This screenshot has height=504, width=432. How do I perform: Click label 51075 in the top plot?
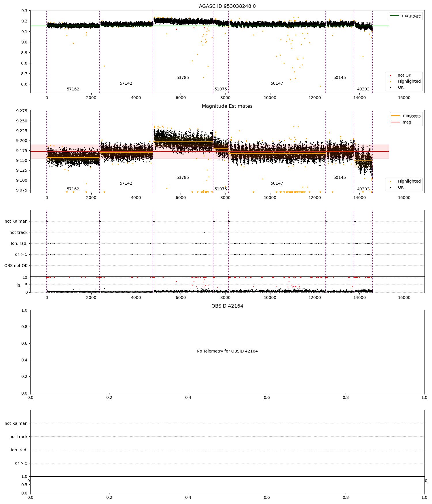point(221,89)
